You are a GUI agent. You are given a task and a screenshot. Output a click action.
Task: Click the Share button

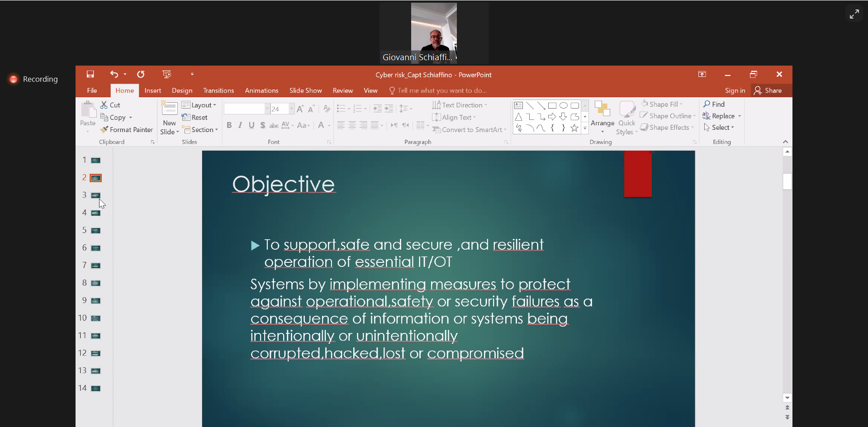coord(768,90)
